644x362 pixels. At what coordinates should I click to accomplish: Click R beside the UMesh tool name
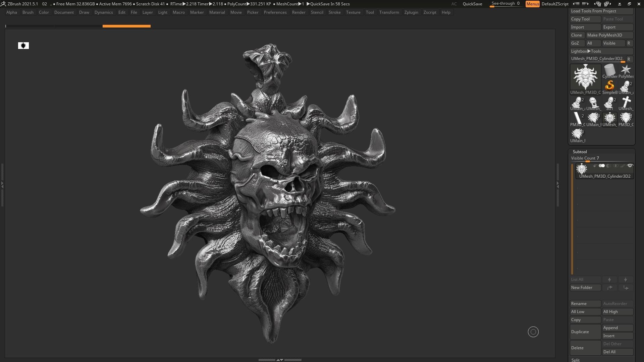coord(629,59)
